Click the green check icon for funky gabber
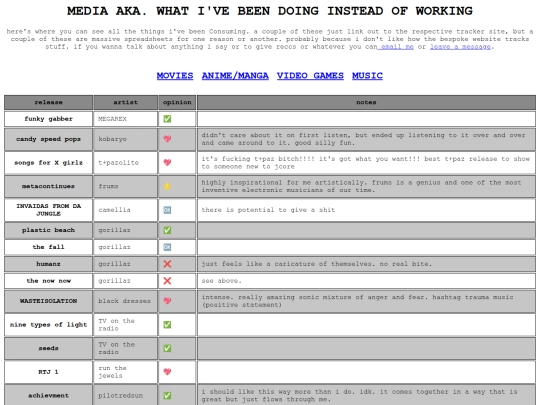The height and width of the screenshot is (405, 540). tap(167, 119)
